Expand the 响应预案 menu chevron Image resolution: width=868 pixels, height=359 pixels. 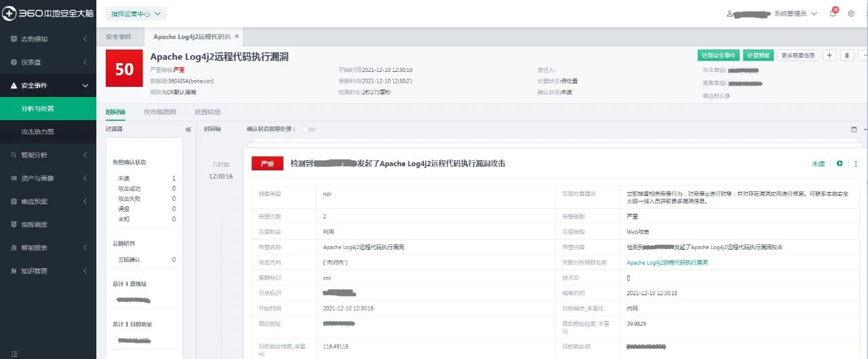(85, 202)
